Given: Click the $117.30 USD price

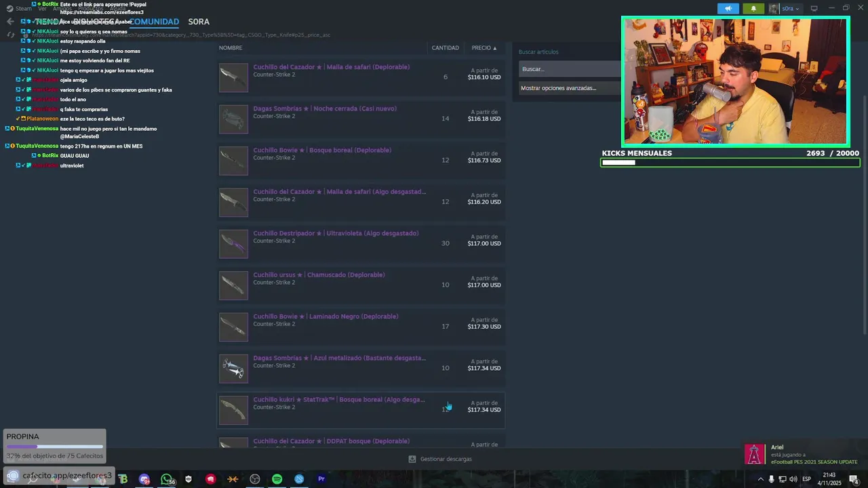Looking at the screenshot, I should (x=484, y=327).
